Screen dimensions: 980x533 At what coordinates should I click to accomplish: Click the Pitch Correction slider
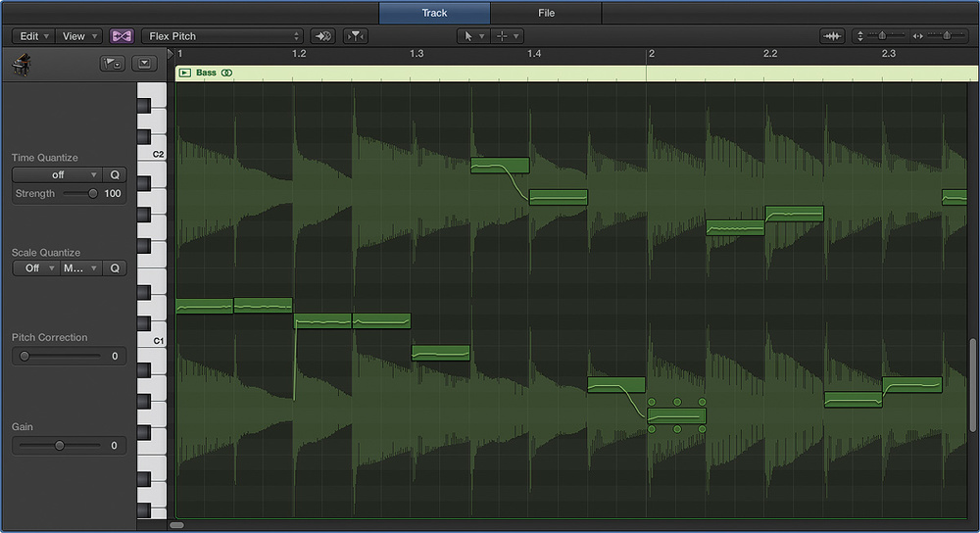pos(59,357)
